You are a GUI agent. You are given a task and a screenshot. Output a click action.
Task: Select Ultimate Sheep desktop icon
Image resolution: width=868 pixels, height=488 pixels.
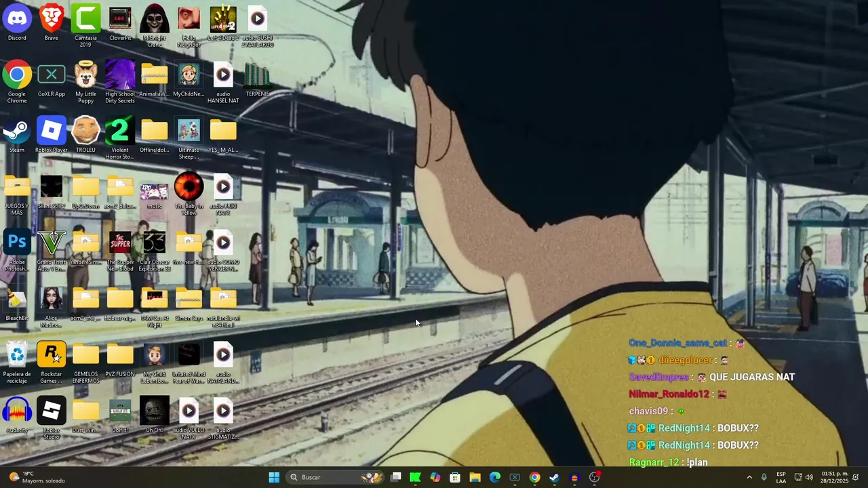point(189,138)
